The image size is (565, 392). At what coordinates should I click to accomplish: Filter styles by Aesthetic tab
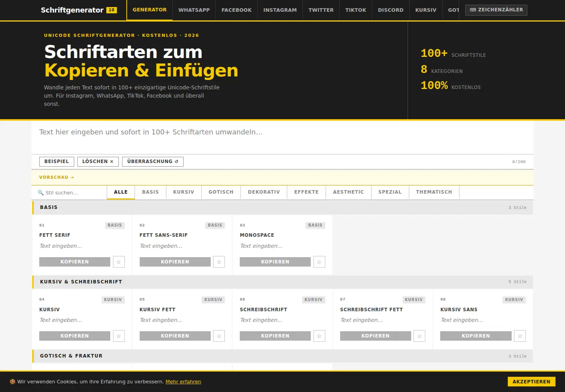click(348, 192)
